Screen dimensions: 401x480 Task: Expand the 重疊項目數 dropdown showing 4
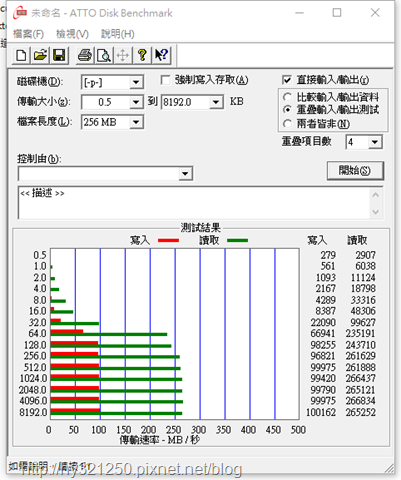[x=375, y=142]
